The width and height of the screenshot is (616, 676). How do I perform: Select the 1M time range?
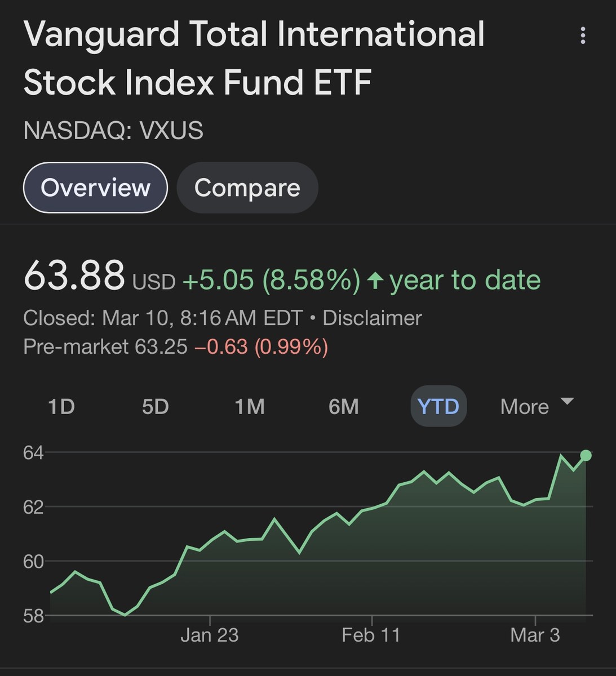click(x=249, y=406)
